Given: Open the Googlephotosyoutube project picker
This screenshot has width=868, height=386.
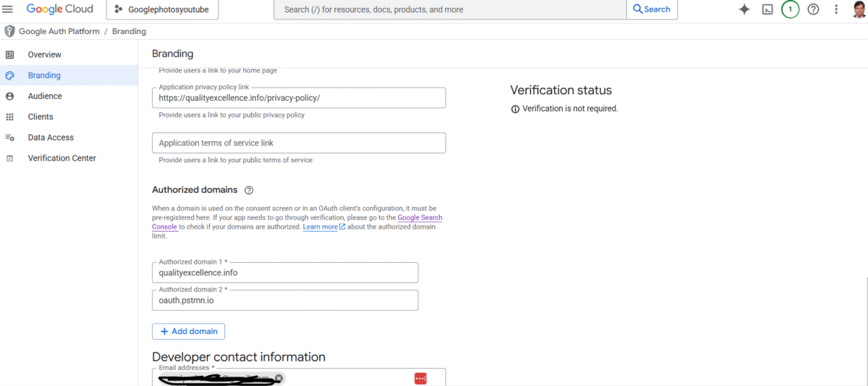Looking at the screenshot, I should [x=162, y=9].
